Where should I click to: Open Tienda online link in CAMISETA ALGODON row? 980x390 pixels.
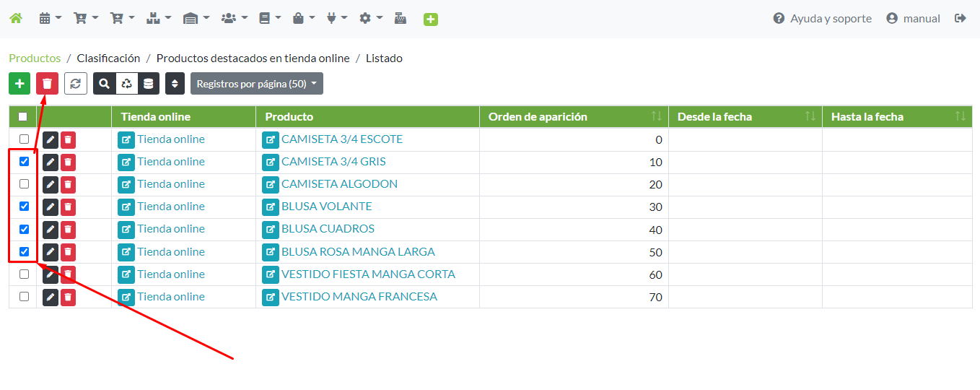click(x=171, y=183)
